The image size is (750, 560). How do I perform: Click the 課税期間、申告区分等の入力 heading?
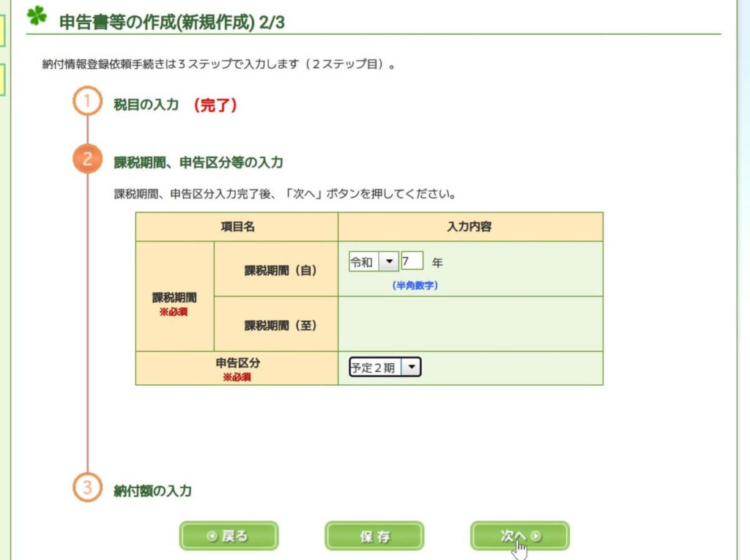click(198, 163)
